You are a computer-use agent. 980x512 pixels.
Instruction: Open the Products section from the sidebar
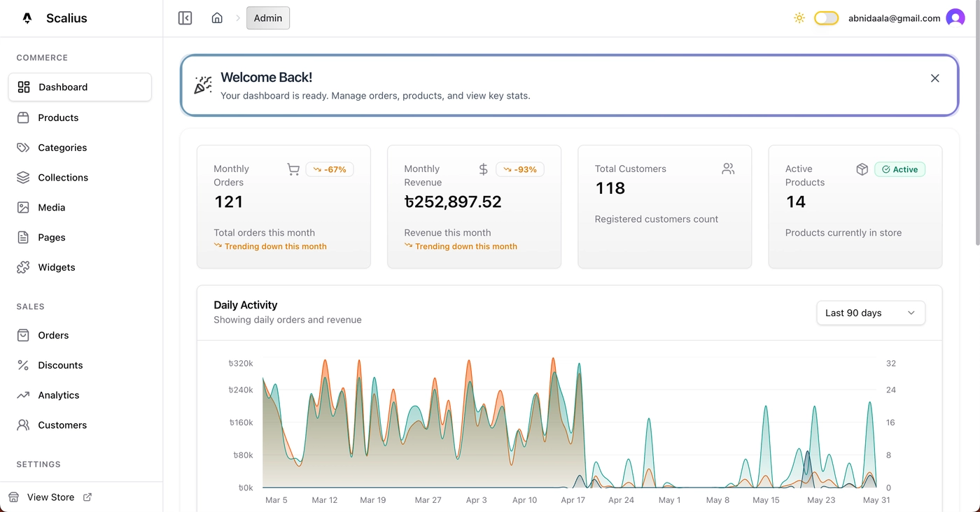point(57,118)
